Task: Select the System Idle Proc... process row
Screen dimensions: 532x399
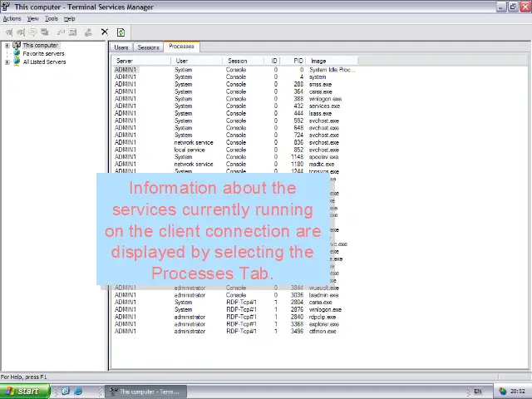Action: [234, 70]
